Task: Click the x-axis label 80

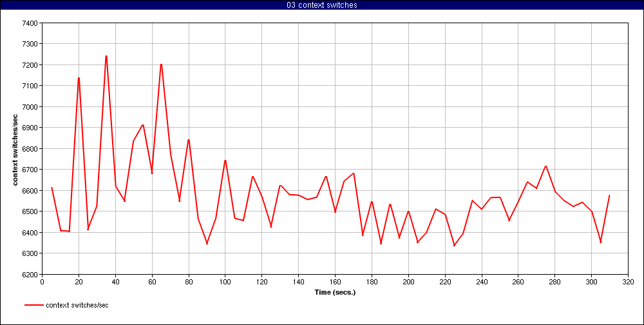Action: [x=189, y=282]
